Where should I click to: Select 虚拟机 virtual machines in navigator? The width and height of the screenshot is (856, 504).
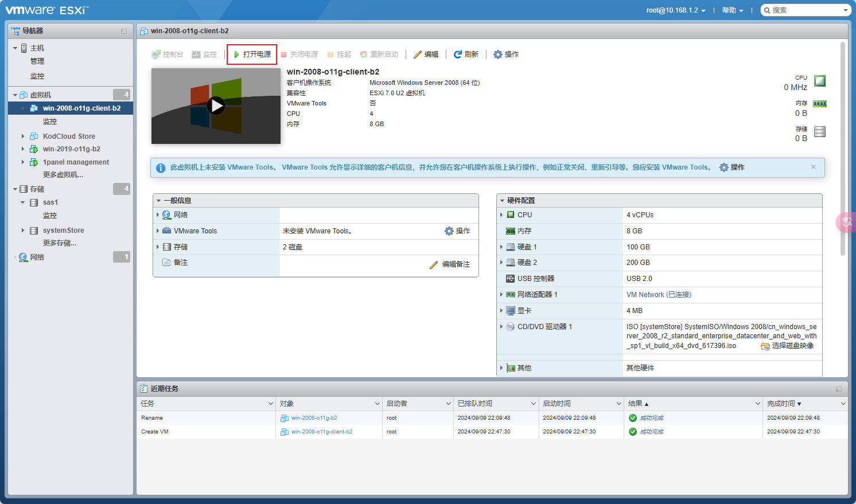41,95
